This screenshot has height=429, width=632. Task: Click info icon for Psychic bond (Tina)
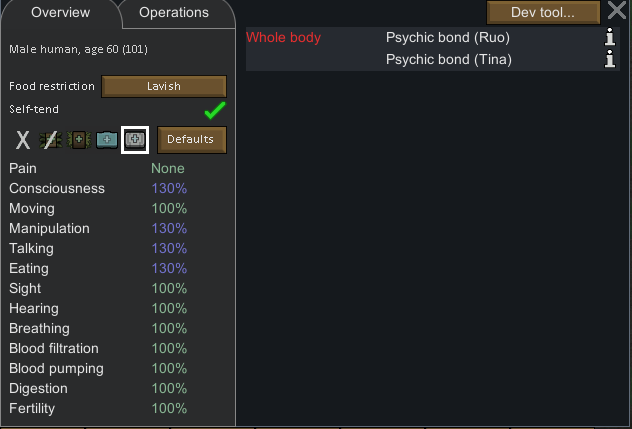(610, 60)
